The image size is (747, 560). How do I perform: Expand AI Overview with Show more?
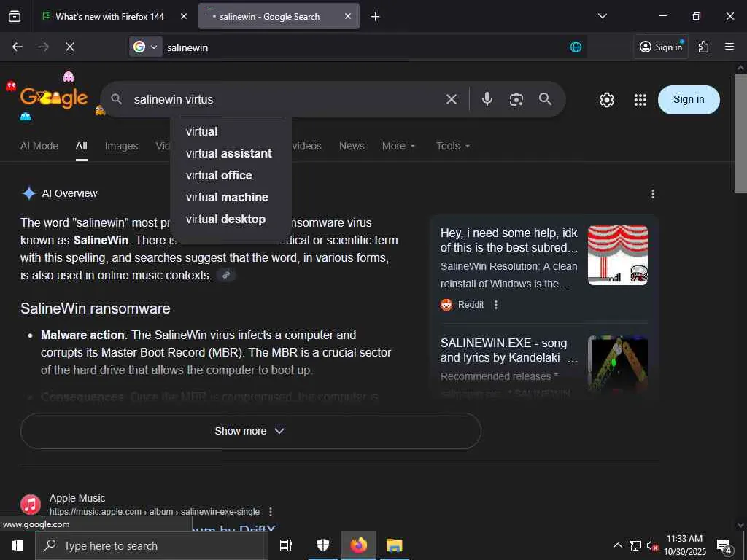(x=251, y=431)
